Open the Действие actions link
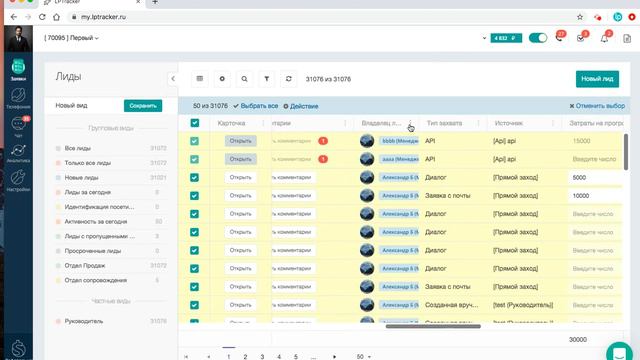This screenshot has height=360, width=640. (x=301, y=106)
